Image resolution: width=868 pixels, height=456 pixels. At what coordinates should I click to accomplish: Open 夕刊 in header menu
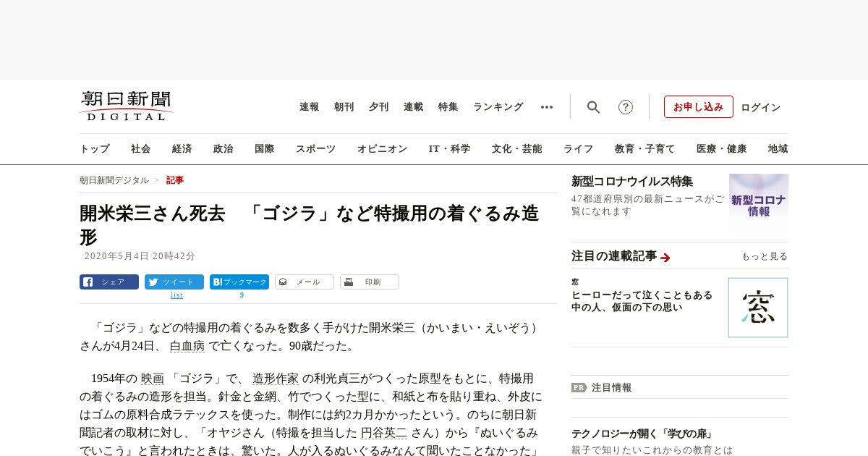(379, 107)
